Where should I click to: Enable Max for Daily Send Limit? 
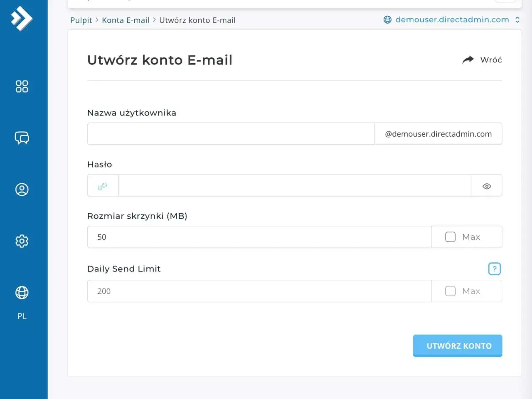450,291
